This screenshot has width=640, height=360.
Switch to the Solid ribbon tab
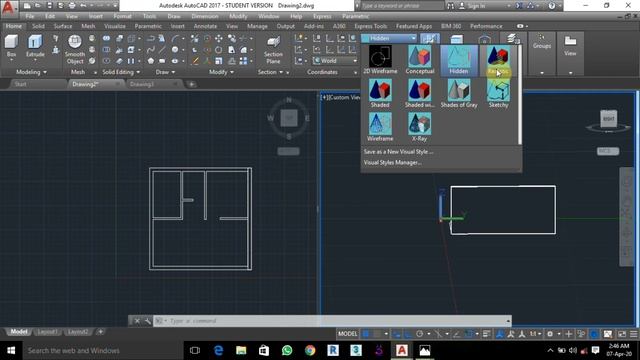click(x=38, y=26)
